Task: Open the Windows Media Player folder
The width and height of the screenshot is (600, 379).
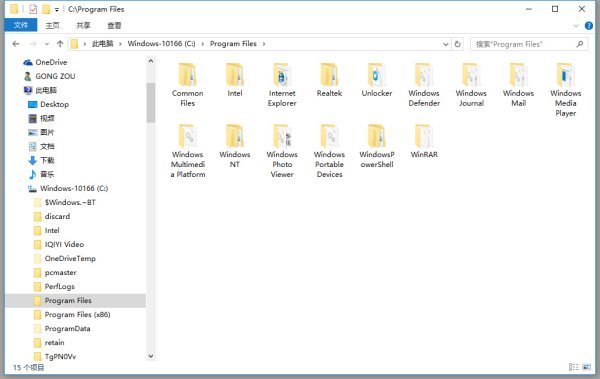Action: click(566, 90)
